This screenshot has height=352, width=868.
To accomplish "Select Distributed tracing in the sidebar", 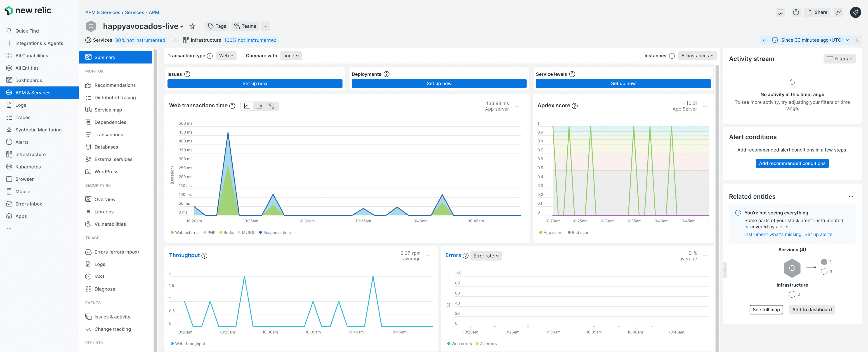I will coord(115,97).
